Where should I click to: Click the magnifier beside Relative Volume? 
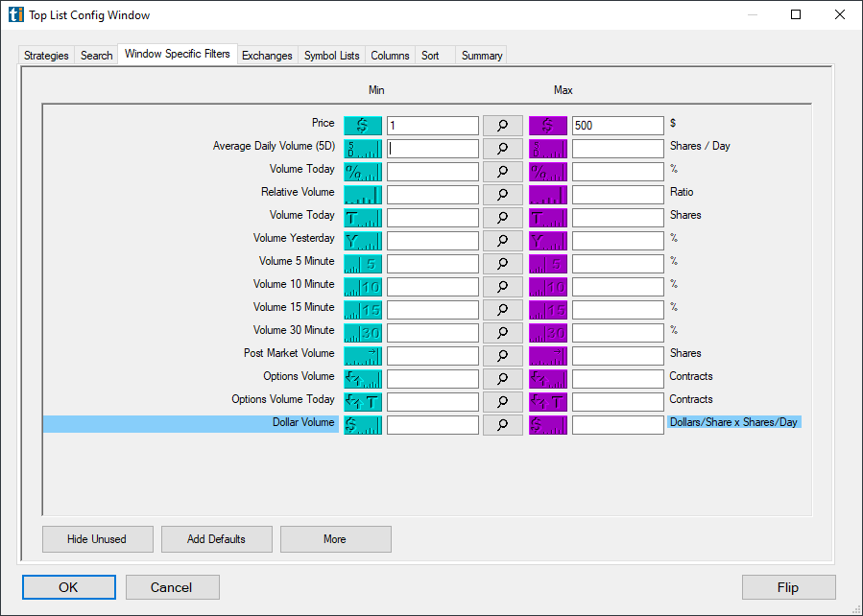point(502,194)
